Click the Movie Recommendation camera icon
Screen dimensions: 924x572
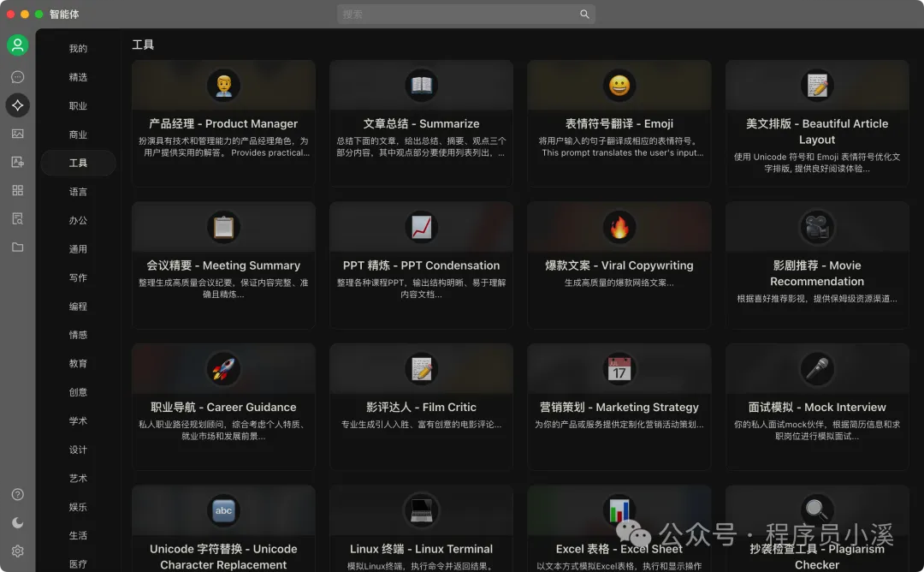pos(817,227)
